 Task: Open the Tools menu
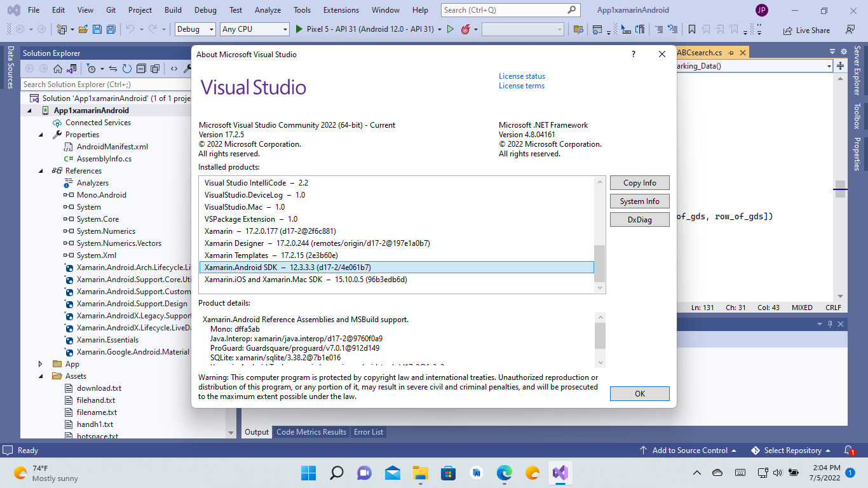(302, 10)
